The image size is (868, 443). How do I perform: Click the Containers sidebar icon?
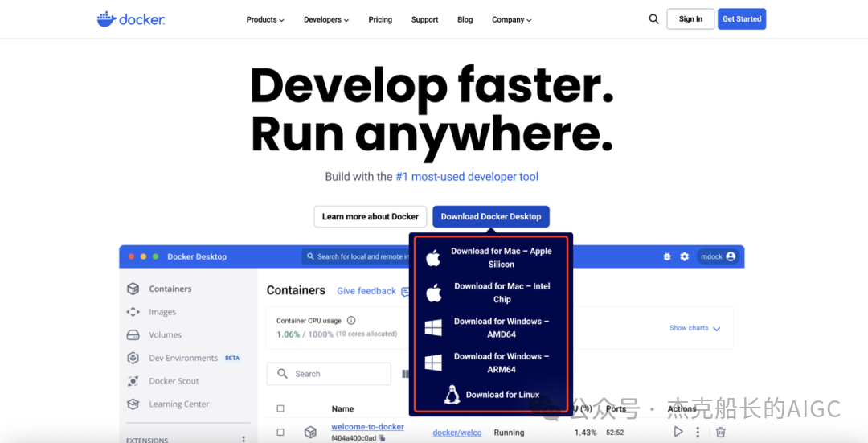tap(133, 289)
